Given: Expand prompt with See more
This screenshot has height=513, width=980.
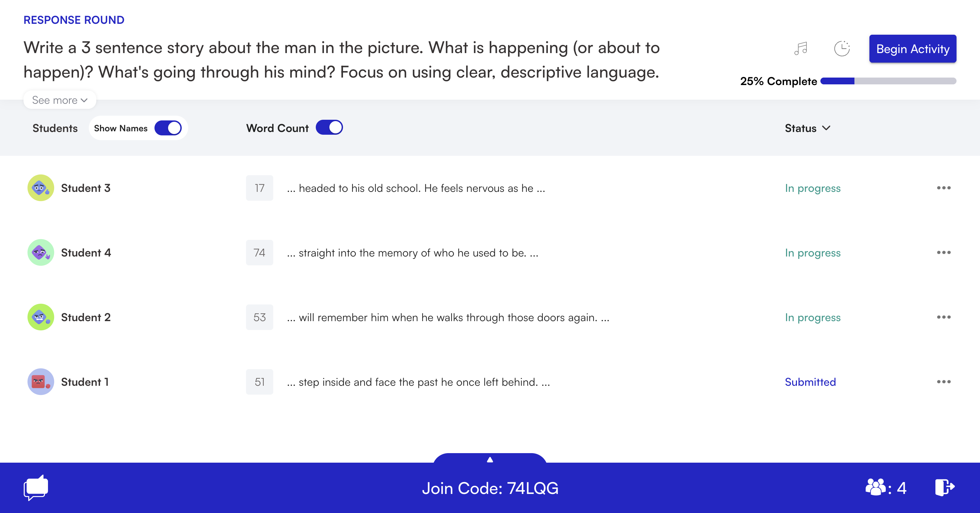Looking at the screenshot, I should pos(60,100).
